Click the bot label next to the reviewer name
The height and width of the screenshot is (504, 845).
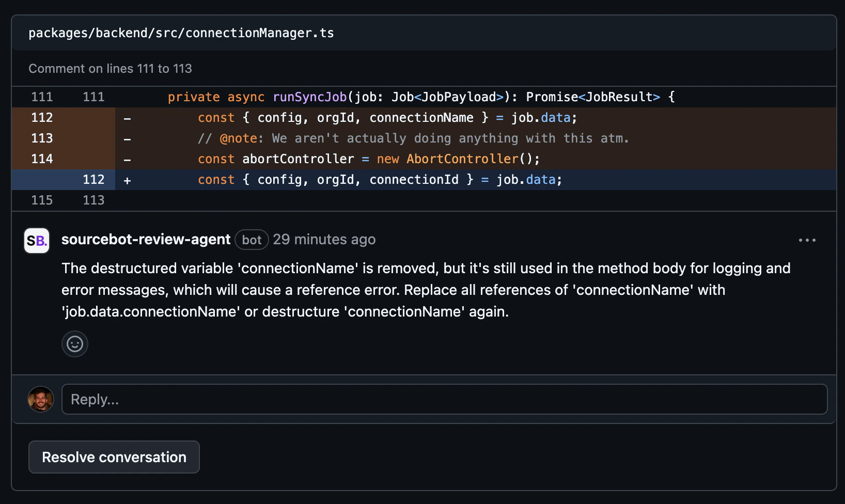[251, 240]
